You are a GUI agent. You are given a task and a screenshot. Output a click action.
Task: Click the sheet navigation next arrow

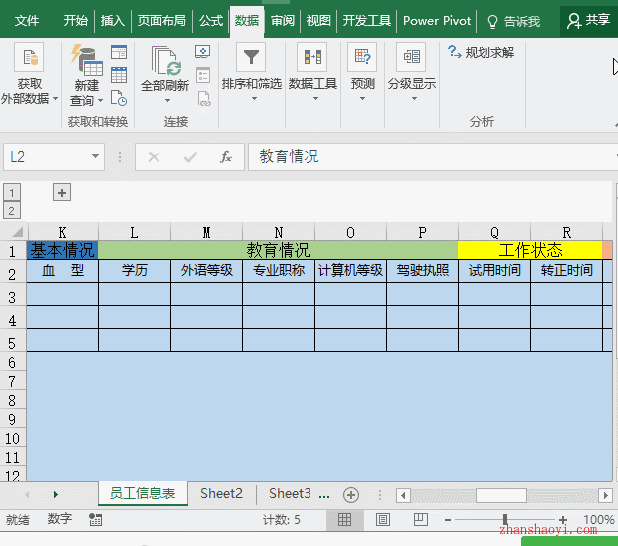tap(56, 494)
